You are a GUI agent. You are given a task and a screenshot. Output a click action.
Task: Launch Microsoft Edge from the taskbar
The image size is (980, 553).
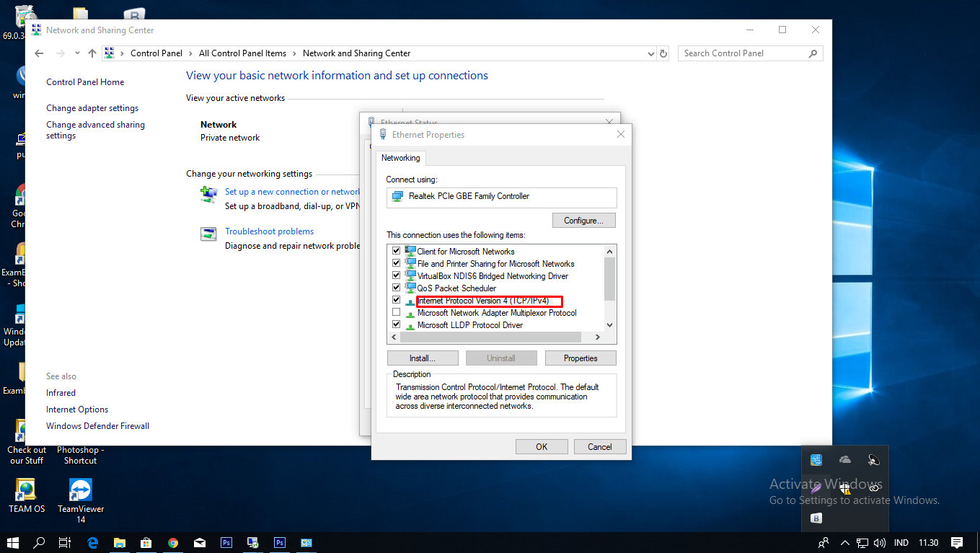(92, 543)
